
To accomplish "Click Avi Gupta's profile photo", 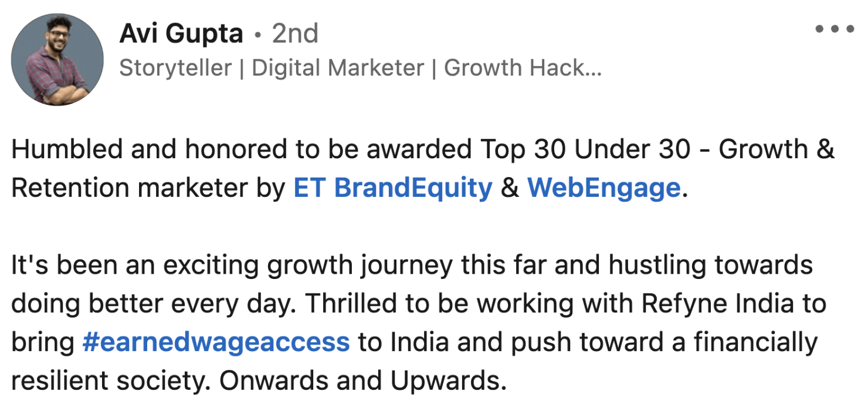I will pos(57,59).
